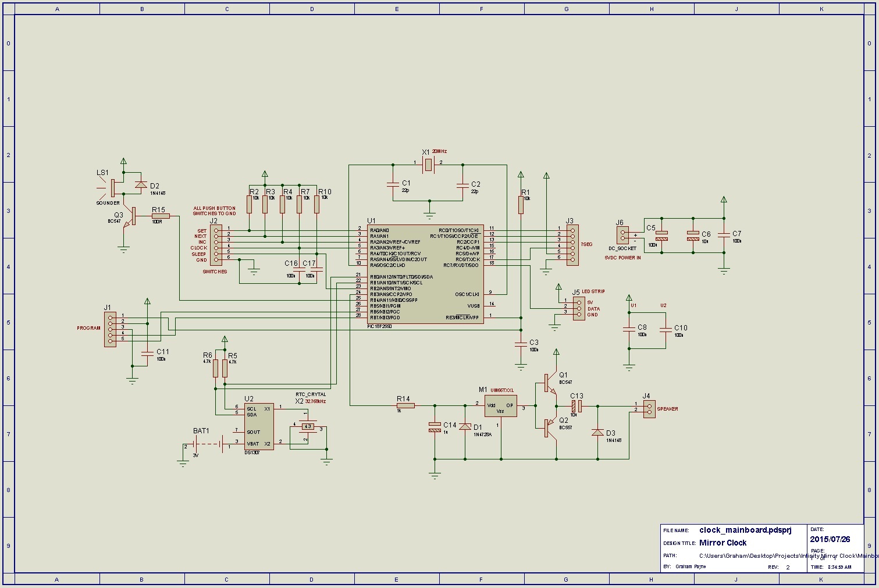879x588 pixels.
Task: Select the J1 PROGRAM connector
Action: [x=110, y=330]
